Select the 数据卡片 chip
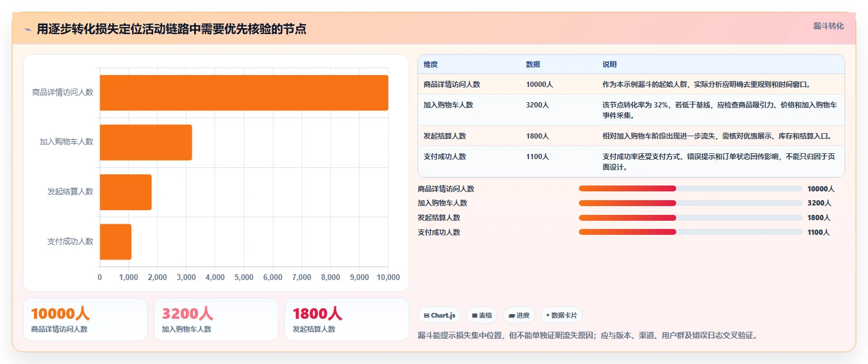The width and height of the screenshot is (868, 364). (x=561, y=315)
